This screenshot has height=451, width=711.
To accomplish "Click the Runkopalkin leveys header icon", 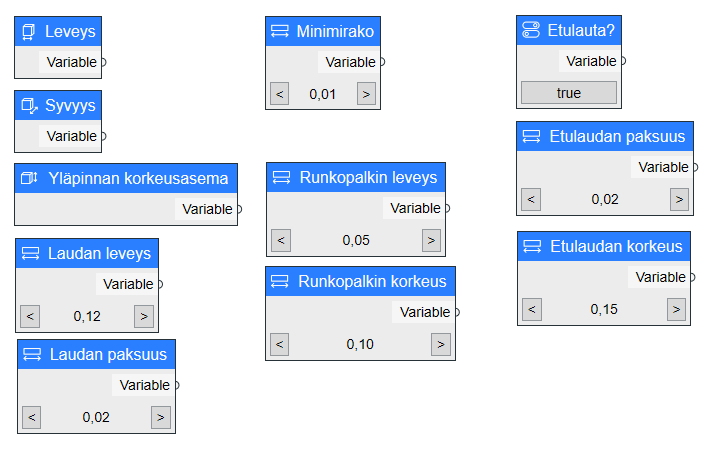I will 281,177.
